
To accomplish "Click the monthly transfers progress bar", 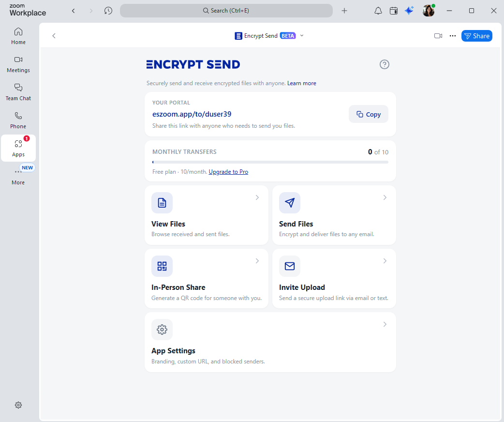I will pos(270,162).
